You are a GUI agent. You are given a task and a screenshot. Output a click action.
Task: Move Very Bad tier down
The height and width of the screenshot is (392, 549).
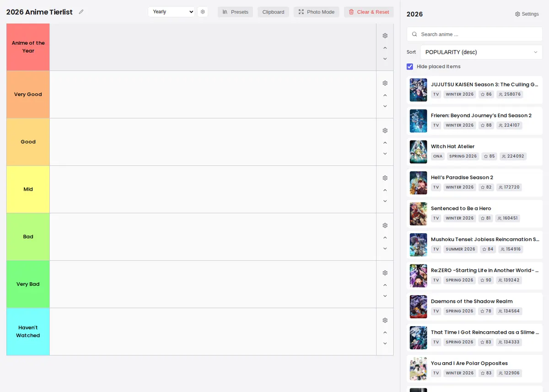(x=385, y=296)
